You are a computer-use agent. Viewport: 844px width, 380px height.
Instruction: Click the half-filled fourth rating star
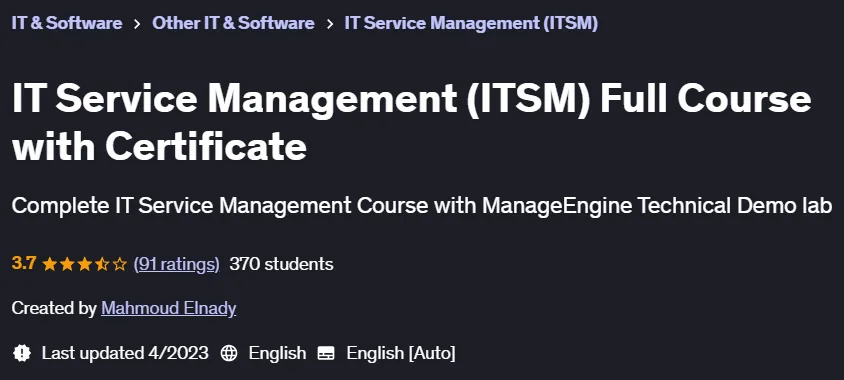tap(102, 264)
